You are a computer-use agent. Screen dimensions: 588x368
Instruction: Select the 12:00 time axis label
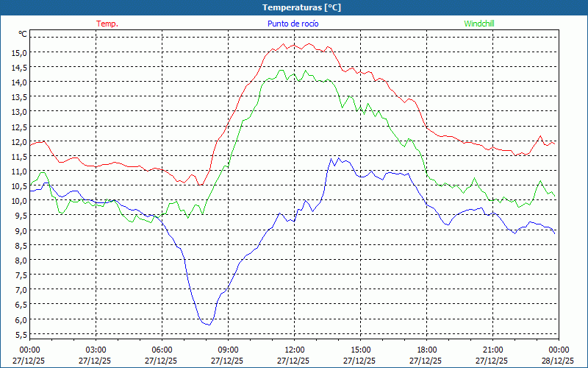[295, 350]
